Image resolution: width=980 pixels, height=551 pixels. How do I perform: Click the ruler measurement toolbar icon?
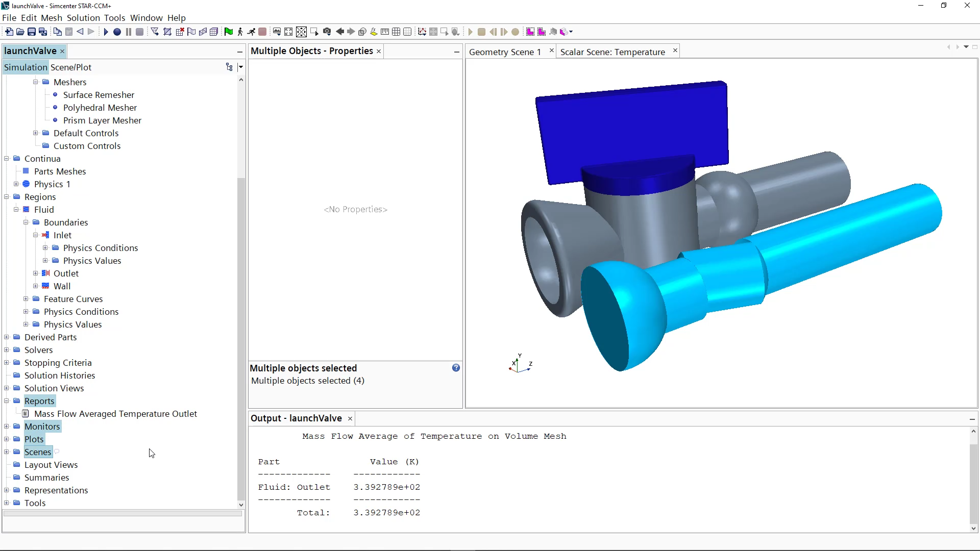coord(384,31)
